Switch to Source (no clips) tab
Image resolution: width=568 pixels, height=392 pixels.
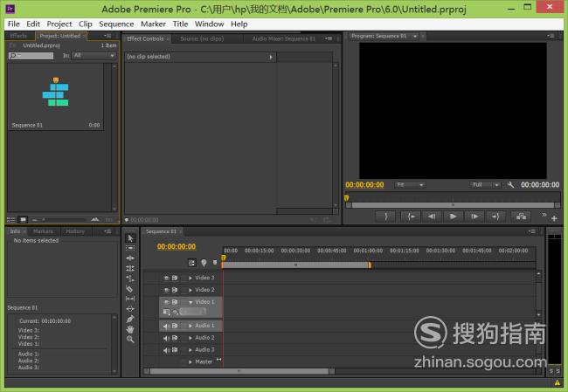click(202, 38)
